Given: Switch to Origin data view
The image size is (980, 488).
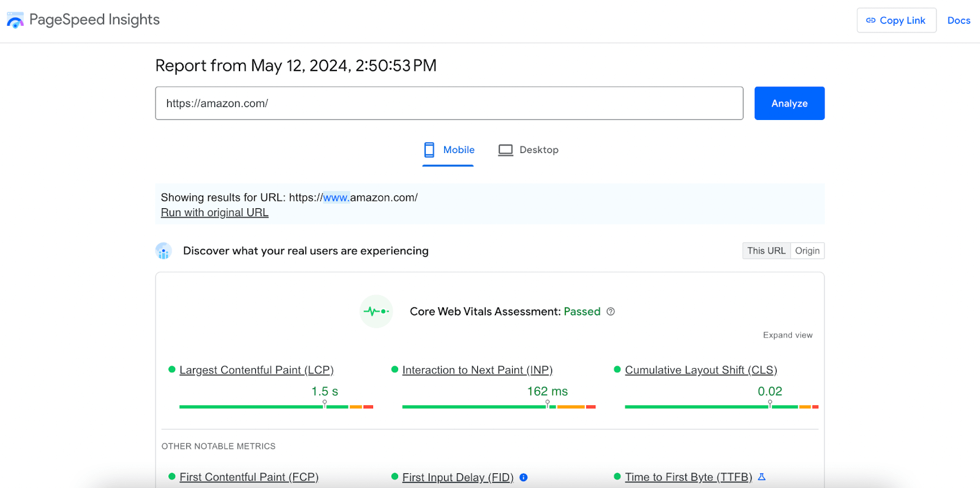Looking at the screenshot, I should [x=807, y=251].
